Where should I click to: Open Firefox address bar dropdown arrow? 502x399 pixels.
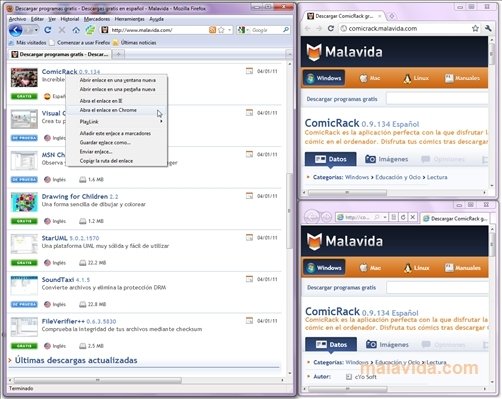[230, 30]
